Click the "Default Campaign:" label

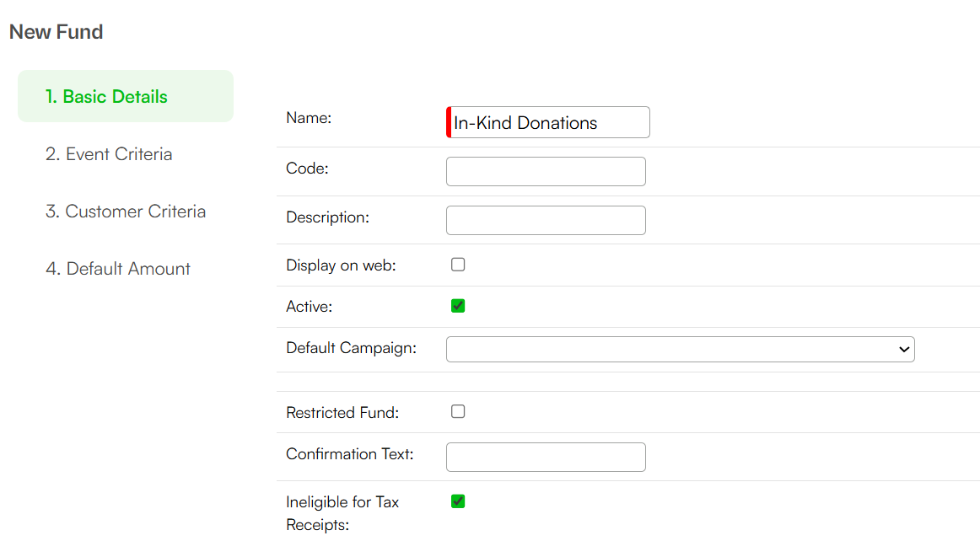351,348
